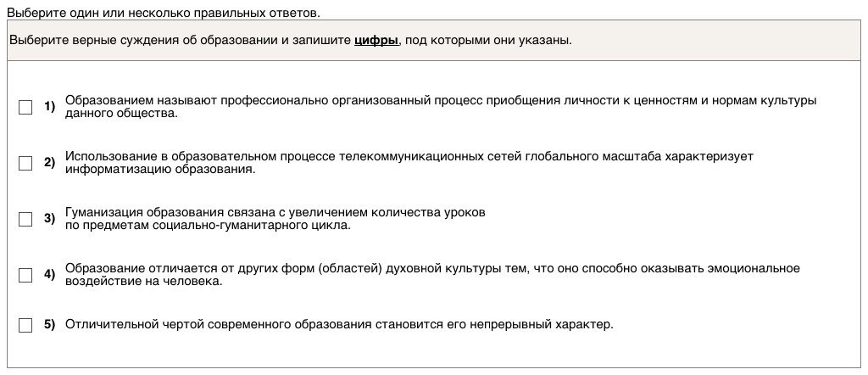Click the underlined word "цифры"
Viewport: 868px width, 375px height.
(376, 41)
